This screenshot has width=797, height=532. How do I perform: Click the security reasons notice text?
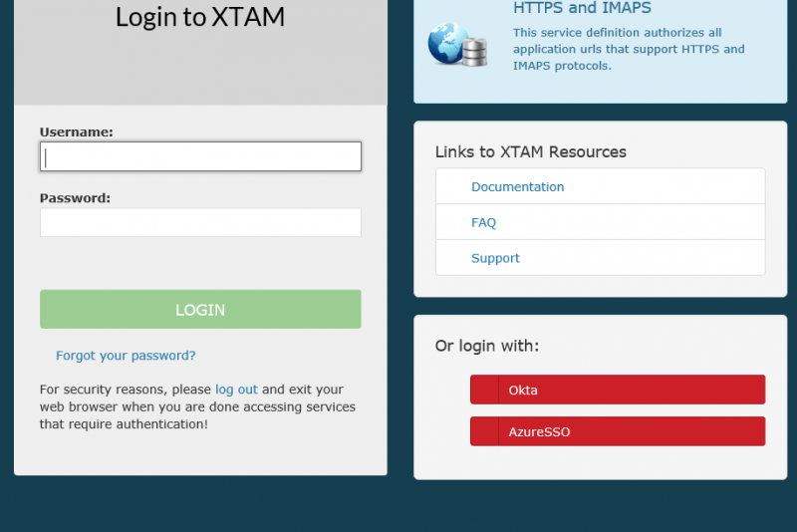(197, 407)
